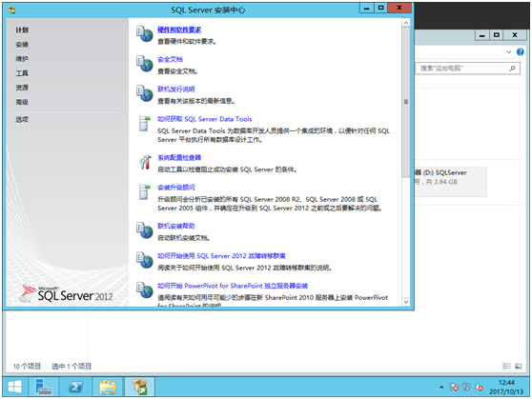Close the background Explorer window
Viewport: 532px width, 399px height.
coord(515,35)
